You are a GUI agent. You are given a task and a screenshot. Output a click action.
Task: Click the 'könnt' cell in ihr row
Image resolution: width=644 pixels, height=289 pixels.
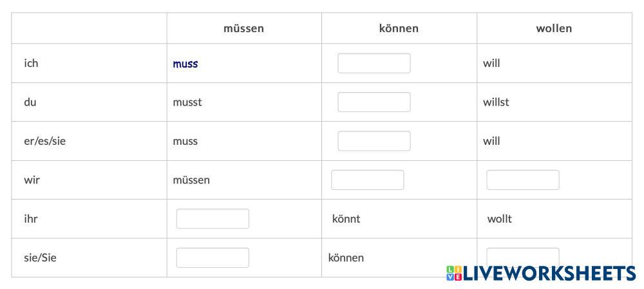tap(346, 219)
